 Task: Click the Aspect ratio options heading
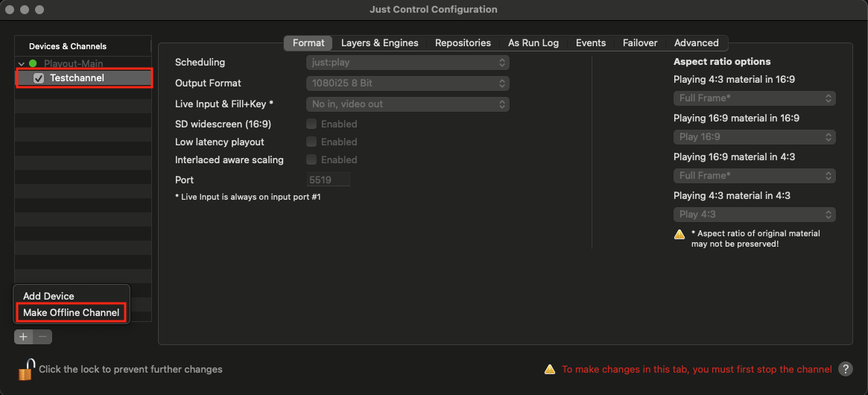click(722, 62)
